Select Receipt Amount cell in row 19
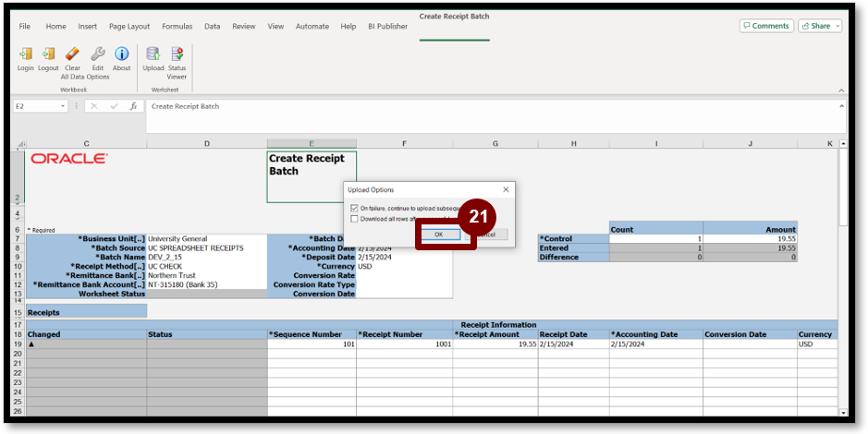 [495, 344]
